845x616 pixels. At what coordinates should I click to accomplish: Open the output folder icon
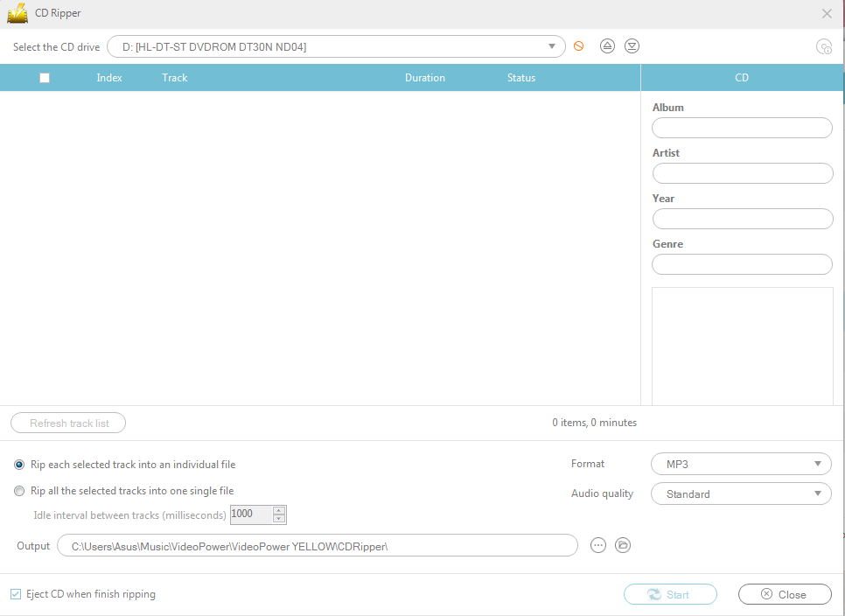[623, 545]
